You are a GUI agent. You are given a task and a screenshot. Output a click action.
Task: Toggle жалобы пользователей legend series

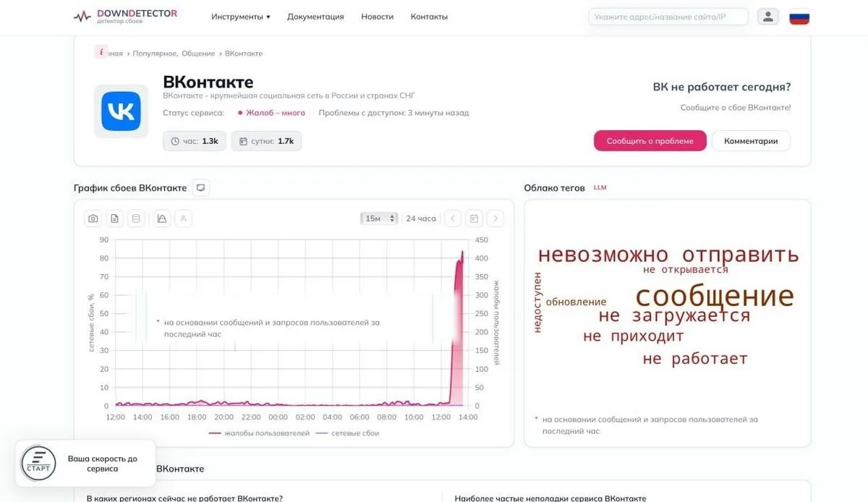pyautogui.click(x=259, y=433)
